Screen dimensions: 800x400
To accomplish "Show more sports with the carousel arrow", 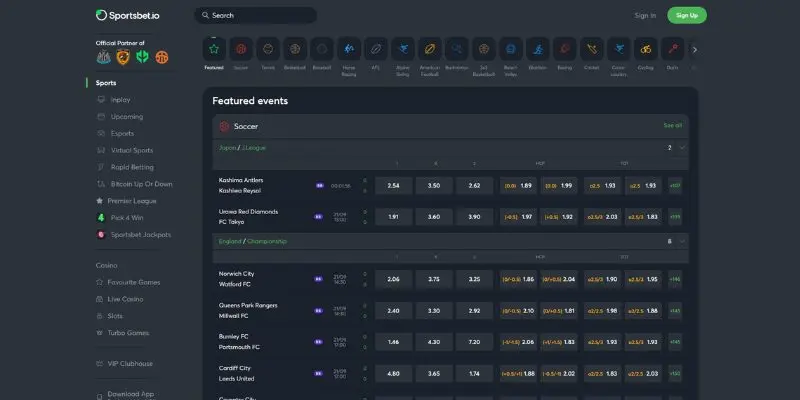I will (x=694, y=49).
